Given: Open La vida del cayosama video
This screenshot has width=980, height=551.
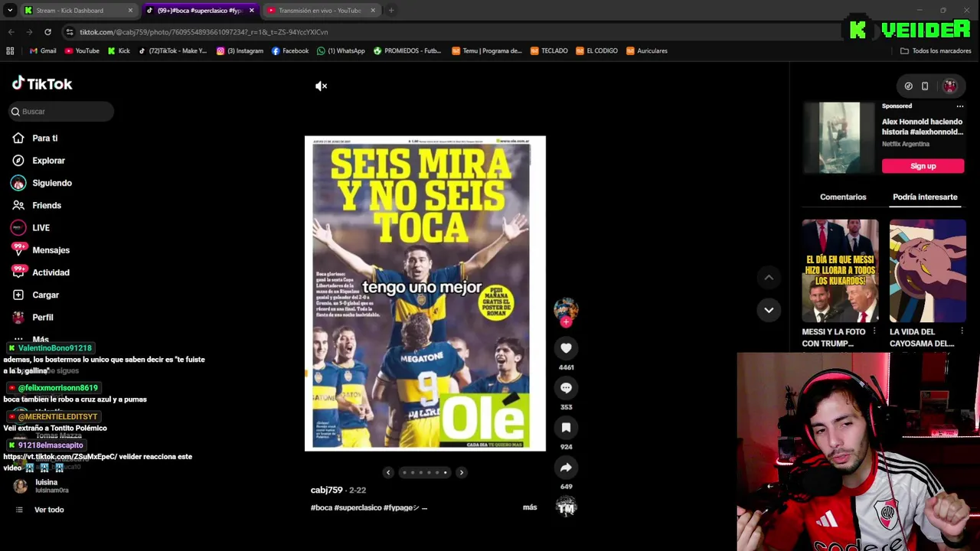Looking at the screenshot, I should coord(927,271).
